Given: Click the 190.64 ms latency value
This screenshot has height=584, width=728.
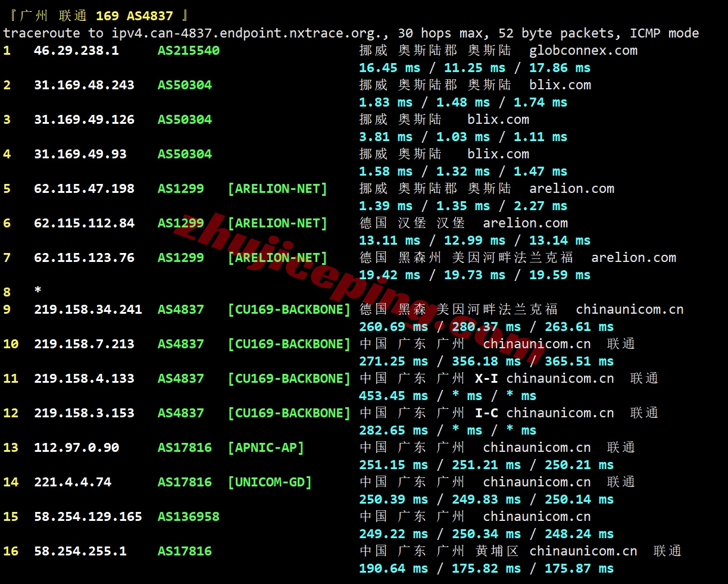Looking at the screenshot, I should pyautogui.click(x=393, y=569).
